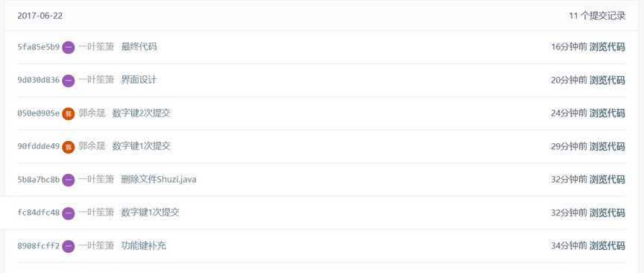The height and width of the screenshot is (273, 644).
Task: Click 浏览代码 for the 24分钟前 commit
Action: (x=607, y=113)
